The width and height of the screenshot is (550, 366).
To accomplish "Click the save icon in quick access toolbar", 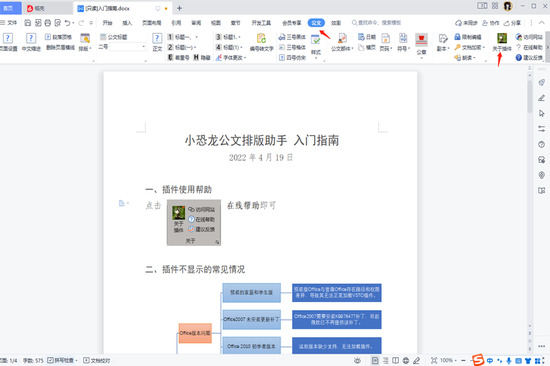I will pyautogui.click(x=28, y=23).
